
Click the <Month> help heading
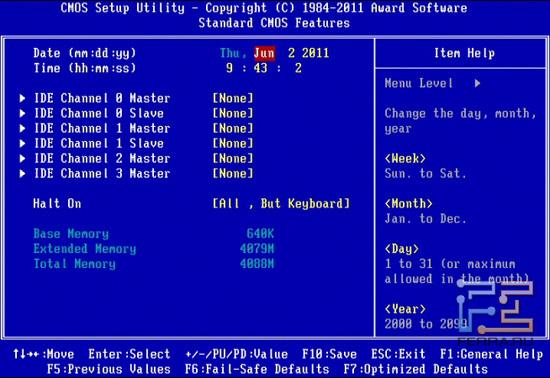coord(409,204)
